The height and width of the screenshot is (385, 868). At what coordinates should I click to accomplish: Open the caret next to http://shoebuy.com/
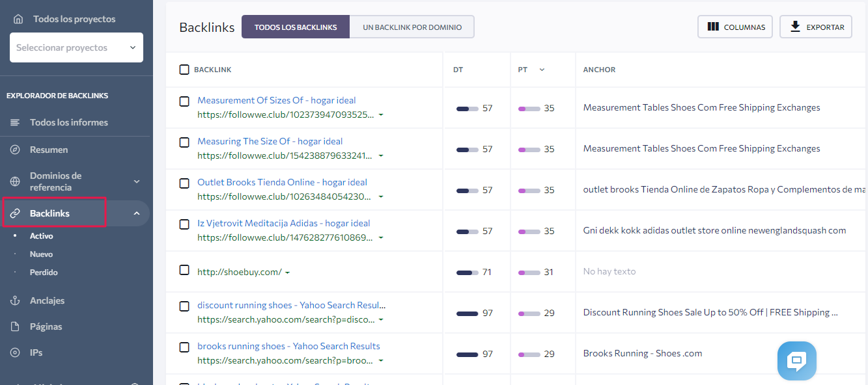click(x=287, y=272)
